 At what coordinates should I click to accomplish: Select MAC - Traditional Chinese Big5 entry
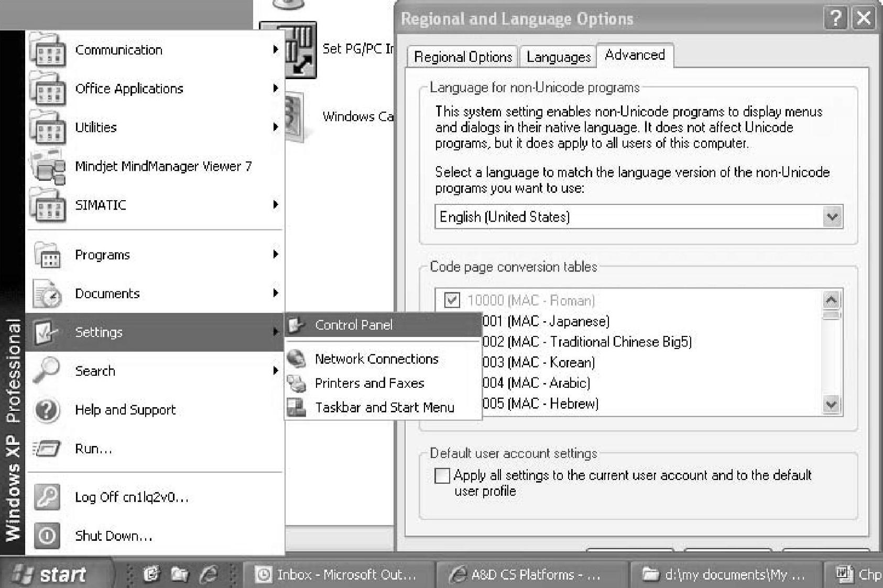[x=587, y=342]
